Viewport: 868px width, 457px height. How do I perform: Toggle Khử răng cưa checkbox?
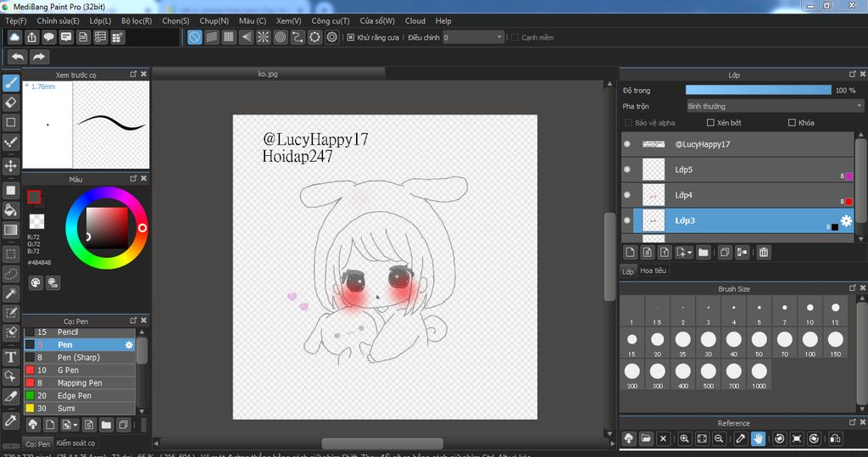click(x=350, y=37)
